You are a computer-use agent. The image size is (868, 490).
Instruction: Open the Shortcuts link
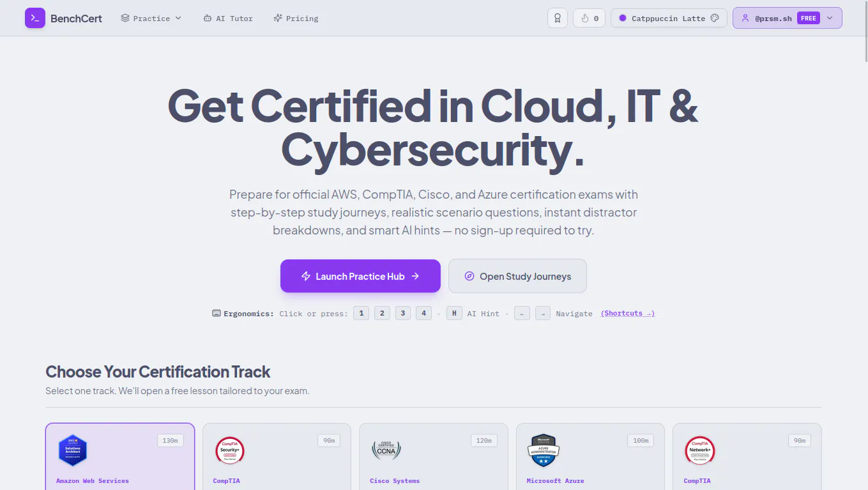coord(628,313)
